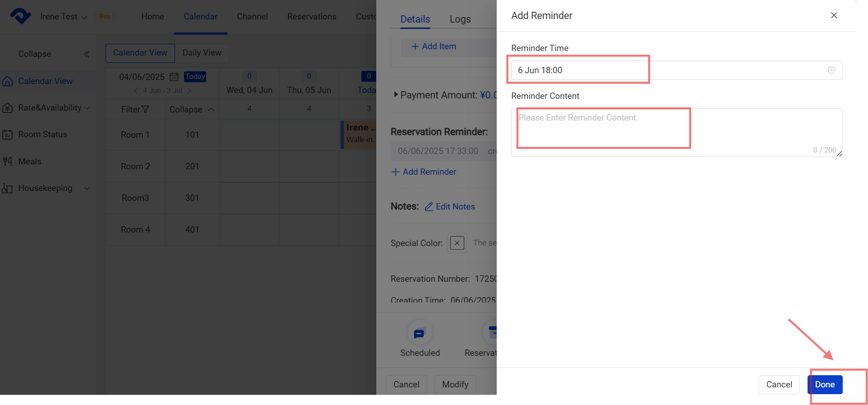Image resolution: width=868 pixels, height=405 pixels.
Task: Click the Reminder Content text area
Action: coord(676,132)
